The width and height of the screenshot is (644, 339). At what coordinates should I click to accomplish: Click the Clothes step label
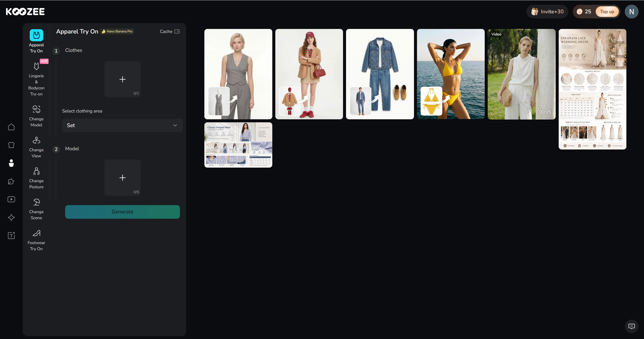[x=73, y=50]
